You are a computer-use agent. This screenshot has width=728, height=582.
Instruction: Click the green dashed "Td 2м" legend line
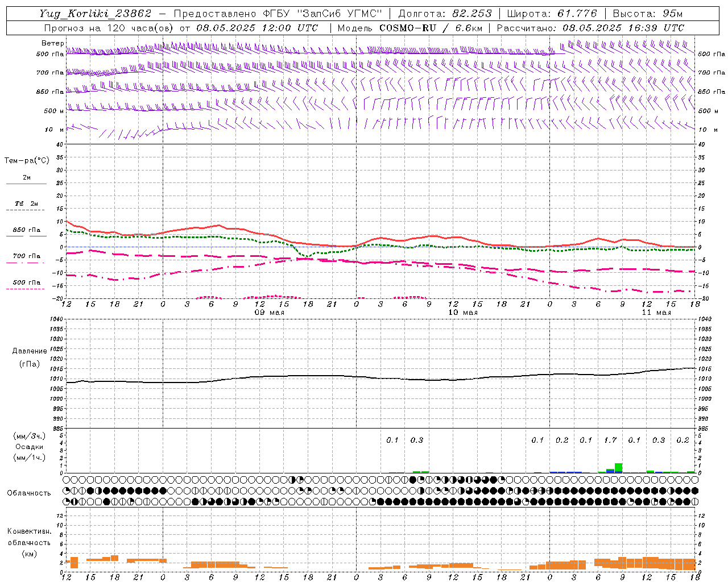tap(25, 210)
